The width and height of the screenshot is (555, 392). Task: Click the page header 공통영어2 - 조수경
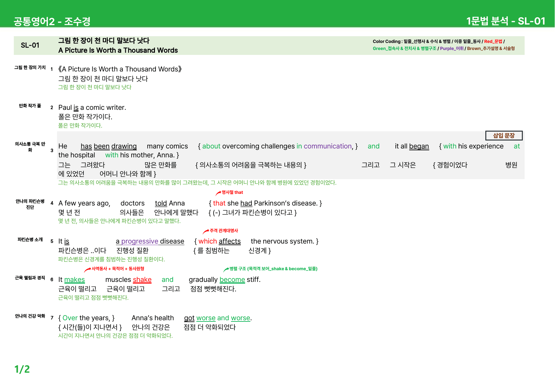click(x=52, y=21)
